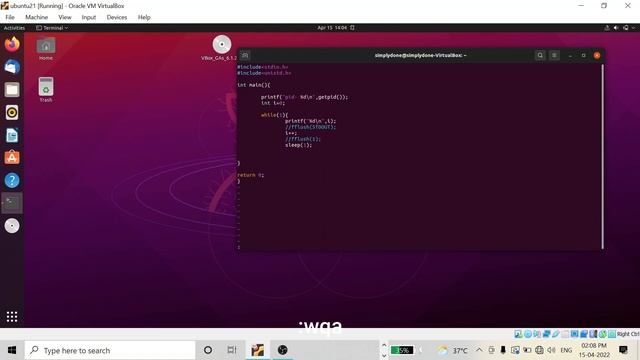Open Ubuntu Software store icon
This screenshot has height=360, width=640.
(12, 158)
